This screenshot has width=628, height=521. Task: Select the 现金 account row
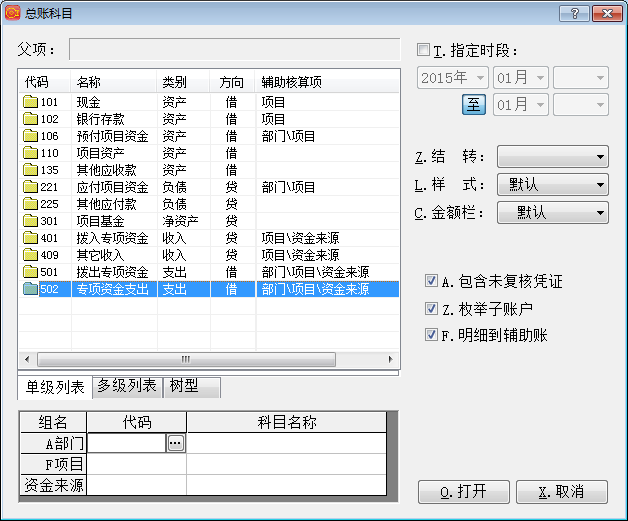pos(209,102)
